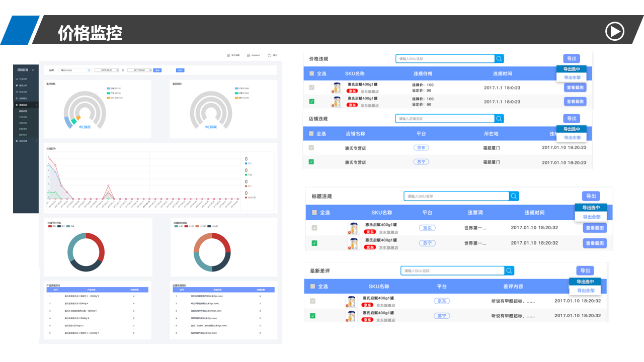The image size is (644, 362).
Task: Click product thumbnail in checked 标题违规 row
Action: pos(354,243)
